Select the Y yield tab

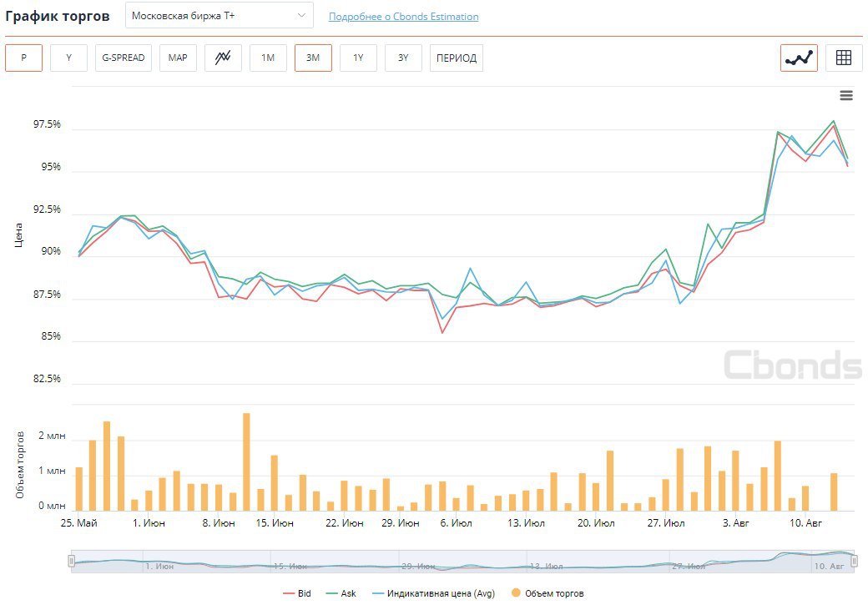[68, 58]
